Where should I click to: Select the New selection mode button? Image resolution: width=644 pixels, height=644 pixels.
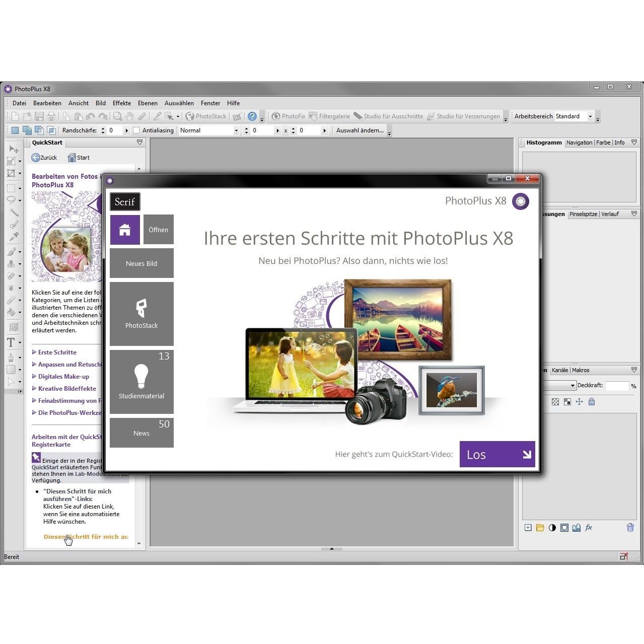(x=15, y=130)
